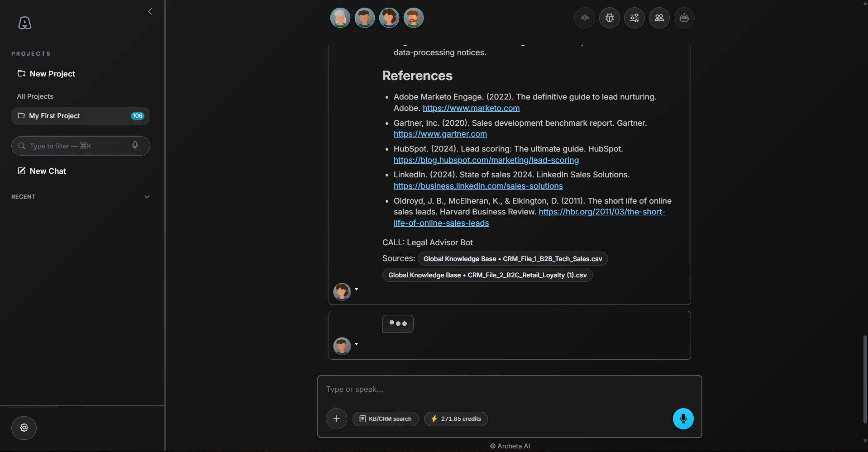Expand dropdown beside curly-haired message avatar
The width and height of the screenshot is (868, 452).
click(x=357, y=290)
